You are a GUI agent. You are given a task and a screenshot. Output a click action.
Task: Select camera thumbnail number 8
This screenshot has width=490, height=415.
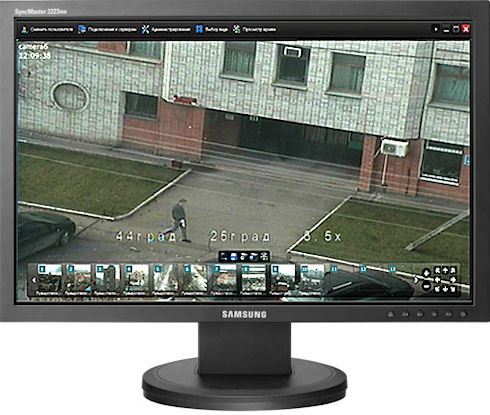click(x=254, y=280)
